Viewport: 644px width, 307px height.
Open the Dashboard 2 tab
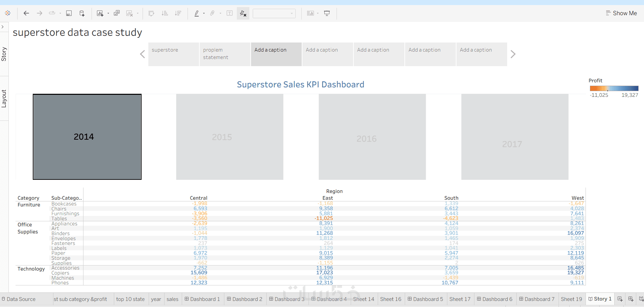coord(245,299)
